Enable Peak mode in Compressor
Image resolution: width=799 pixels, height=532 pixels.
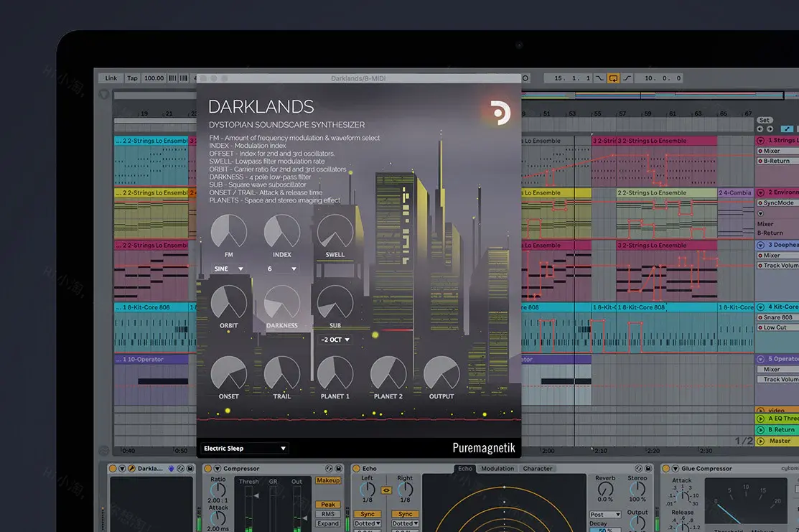[327, 505]
